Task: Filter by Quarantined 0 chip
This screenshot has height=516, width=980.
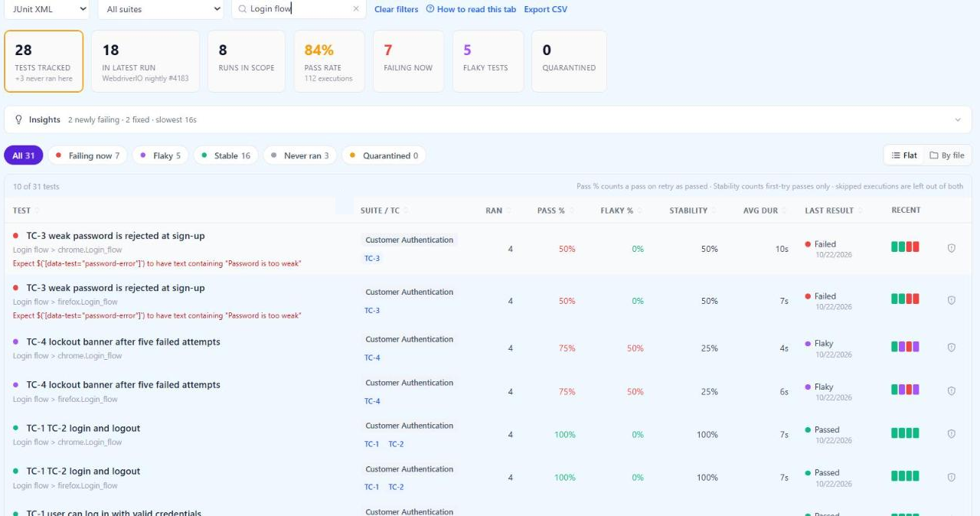Action: coord(384,155)
